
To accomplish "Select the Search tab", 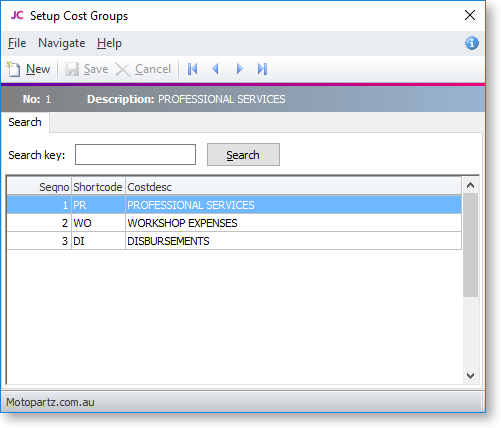I will click(x=25, y=122).
